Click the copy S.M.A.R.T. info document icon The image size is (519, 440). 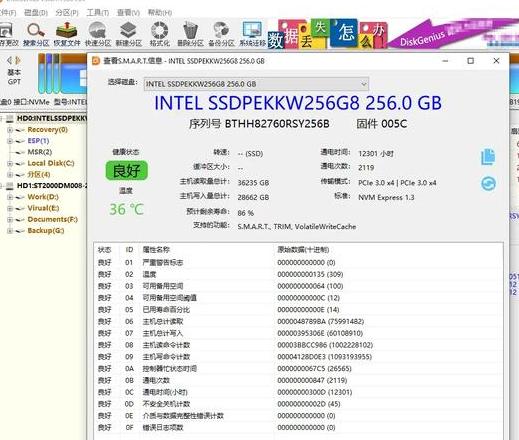pos(488,157)
